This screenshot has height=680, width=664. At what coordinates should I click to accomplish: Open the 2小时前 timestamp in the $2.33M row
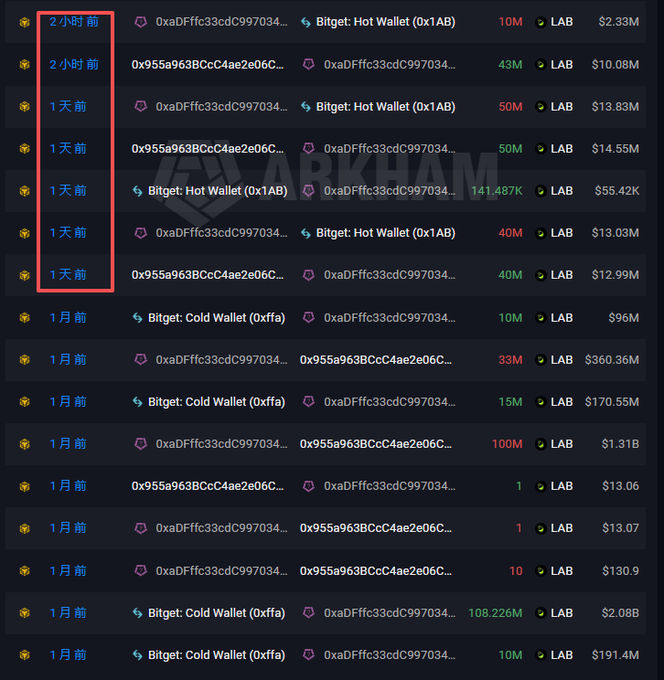[74, 22]
